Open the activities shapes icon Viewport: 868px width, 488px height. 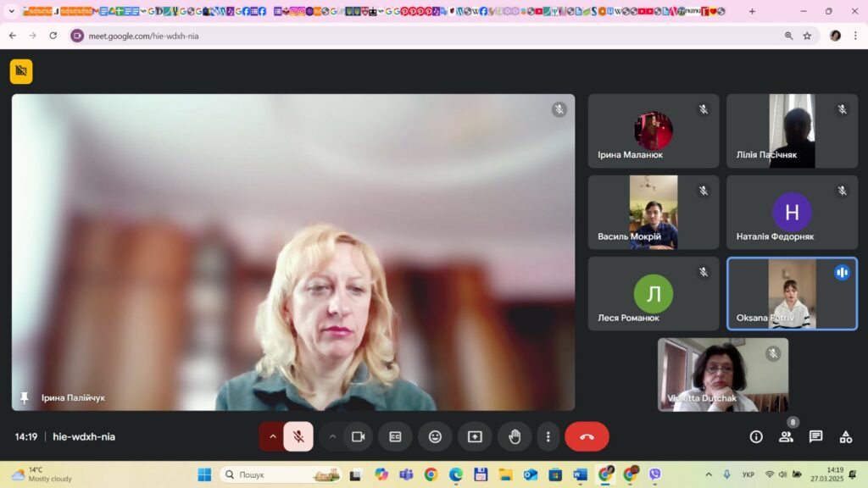click(846, 436)
